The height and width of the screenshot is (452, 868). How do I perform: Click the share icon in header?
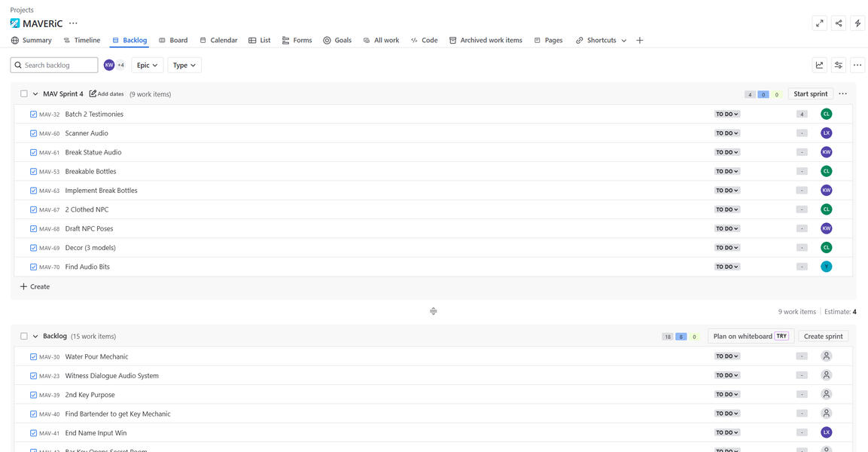pyautogui.click(x=839, y=23)
